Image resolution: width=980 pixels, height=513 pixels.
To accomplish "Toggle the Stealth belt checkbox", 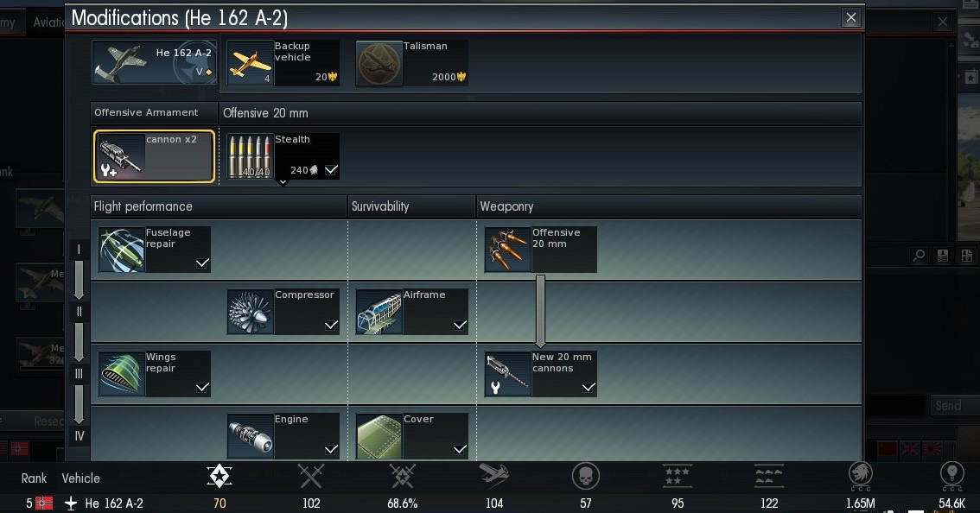I will 331,170.
